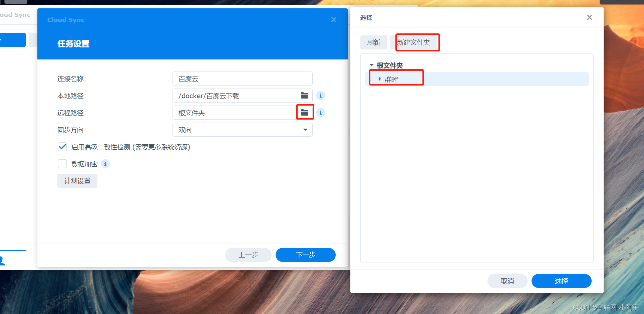644x314 pixels.
Task: Confirm folder with blue 选择 button
Action: tap(561, 281)
